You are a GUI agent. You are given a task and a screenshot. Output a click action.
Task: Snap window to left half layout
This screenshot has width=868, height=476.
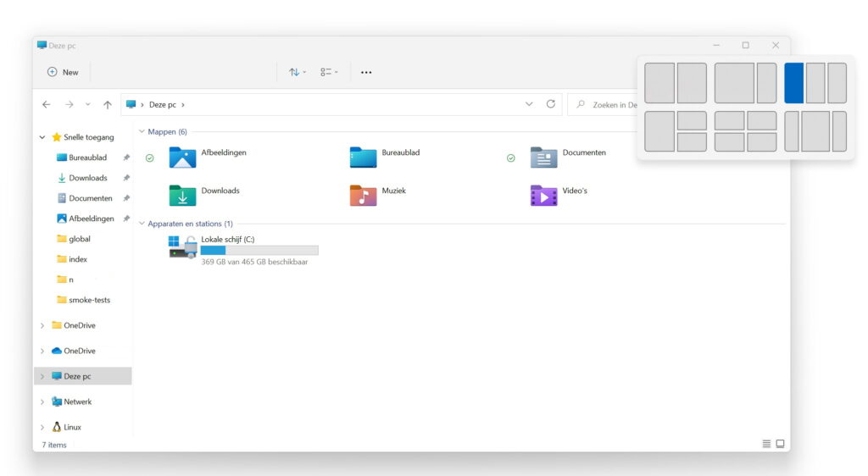(x=659, y=83)
